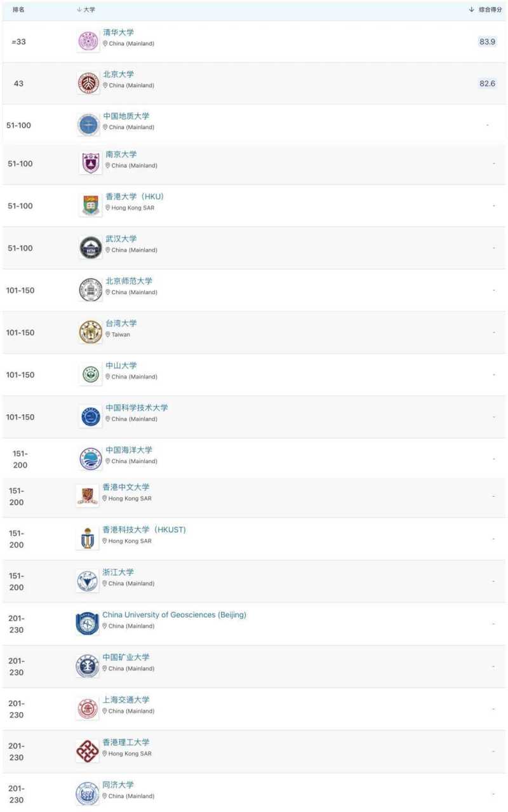The width and height of the screenshot is (508, 812).
Task: Click the Tsinghua University logo icon
Action: point(88,41)
